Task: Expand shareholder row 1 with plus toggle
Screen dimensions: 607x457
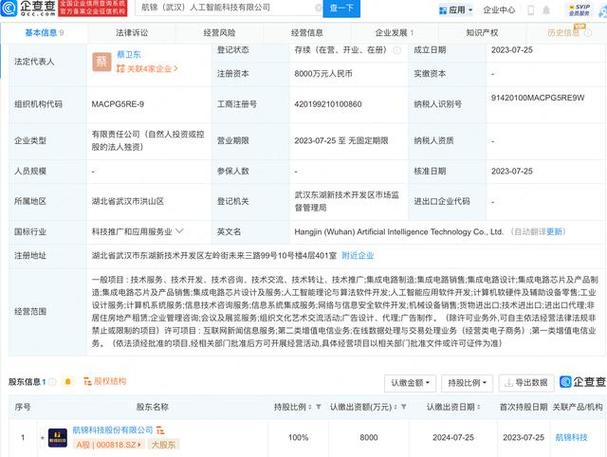Action: (42, 438)
